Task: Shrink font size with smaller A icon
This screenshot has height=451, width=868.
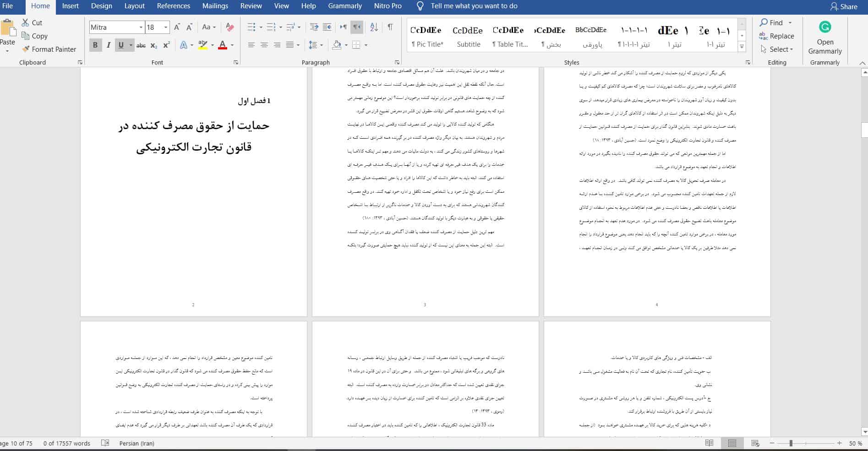Action: [x=189, y=27]
